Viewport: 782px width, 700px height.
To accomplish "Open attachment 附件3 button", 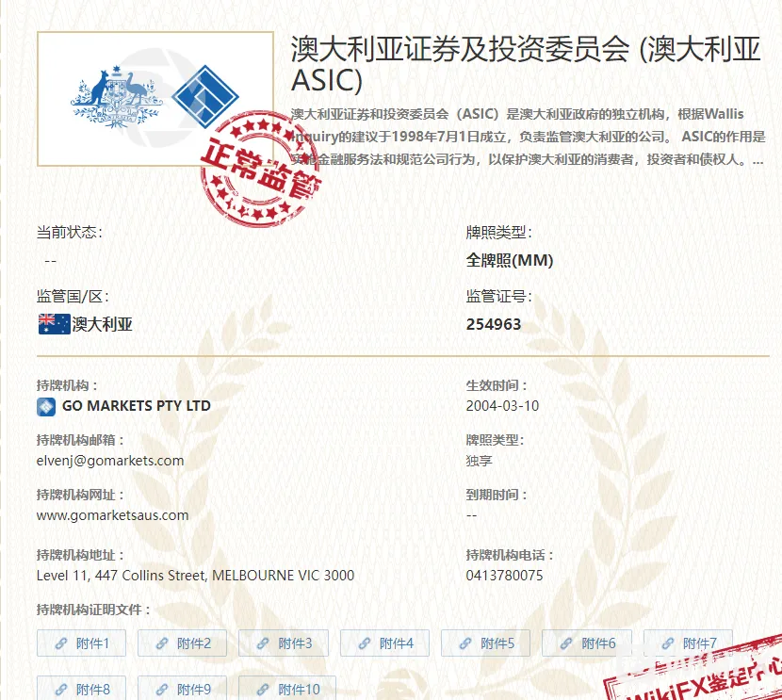I will point(284,643).
